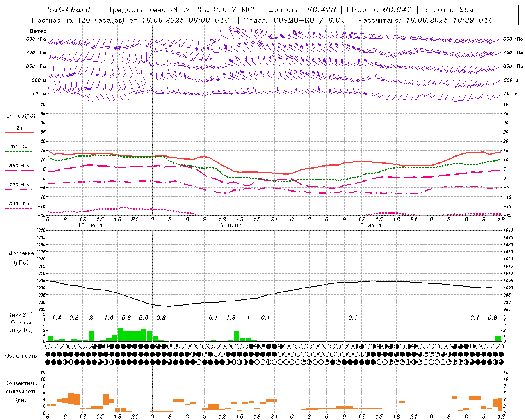Screen dimensions: 525x420
Task: Click the 3-hour precipitation value "5.9"
Action: tap(126, 318)
